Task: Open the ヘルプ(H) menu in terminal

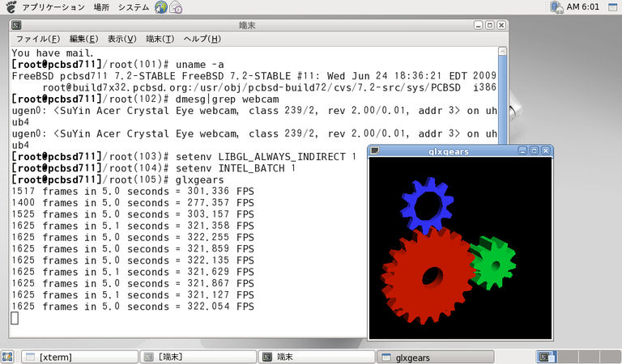Action: point(202,39)
